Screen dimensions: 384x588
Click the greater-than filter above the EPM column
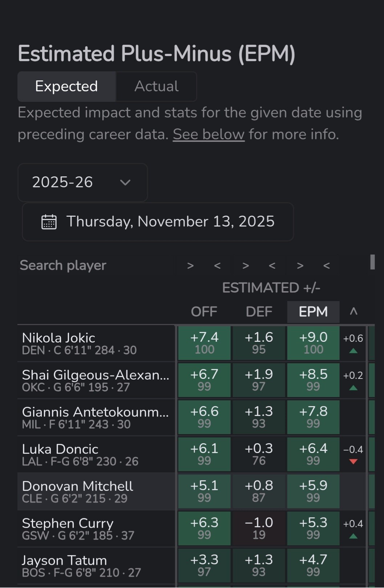click(x=300, y=266)
